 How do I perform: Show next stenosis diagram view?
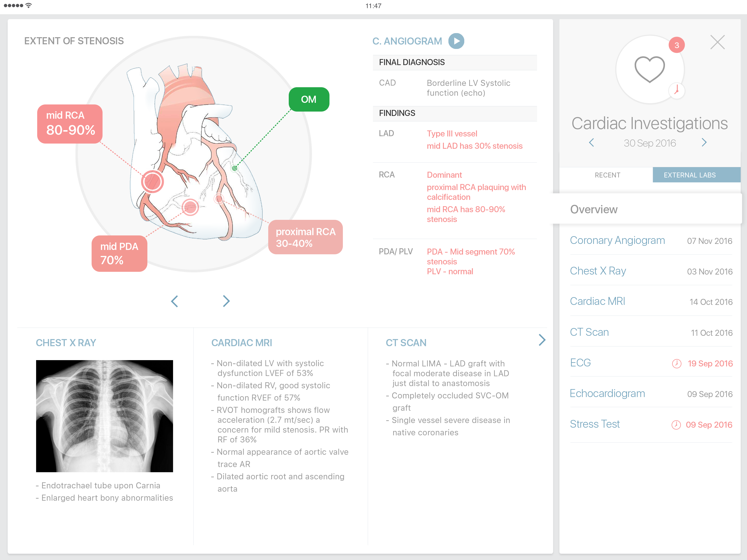pyautogui.click(x=226, y=301)
